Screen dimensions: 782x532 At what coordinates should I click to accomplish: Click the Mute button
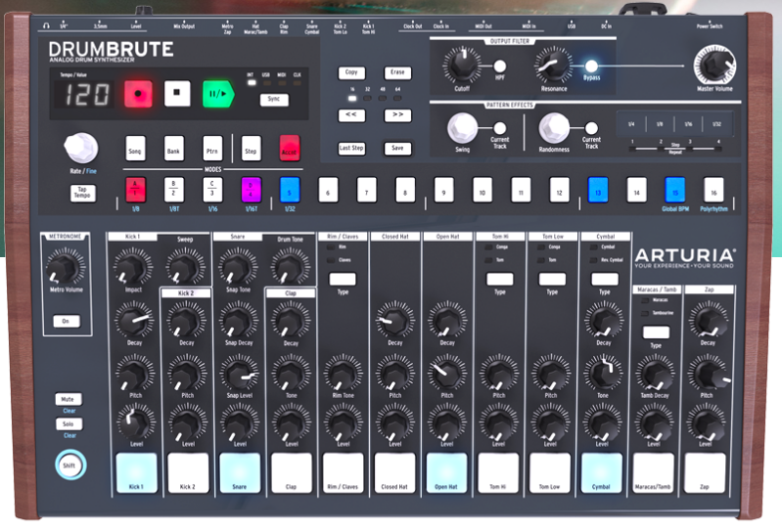click(x=69, y=399)
